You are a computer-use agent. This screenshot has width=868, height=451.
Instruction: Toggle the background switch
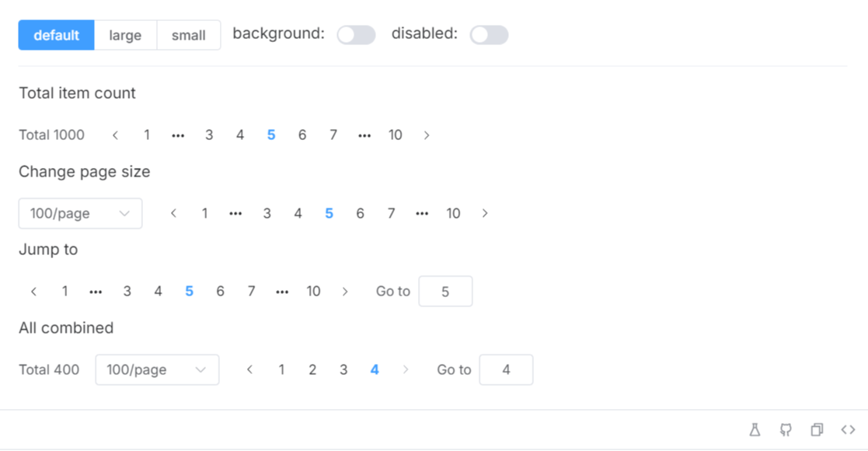[356, 35]
